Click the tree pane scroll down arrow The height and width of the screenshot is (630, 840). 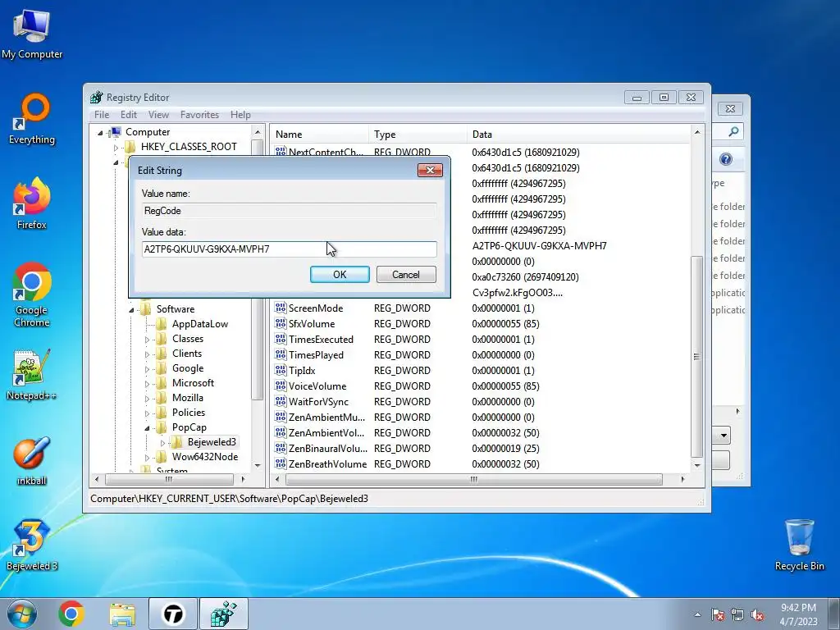pyautogui.click(x=258, y=466)
